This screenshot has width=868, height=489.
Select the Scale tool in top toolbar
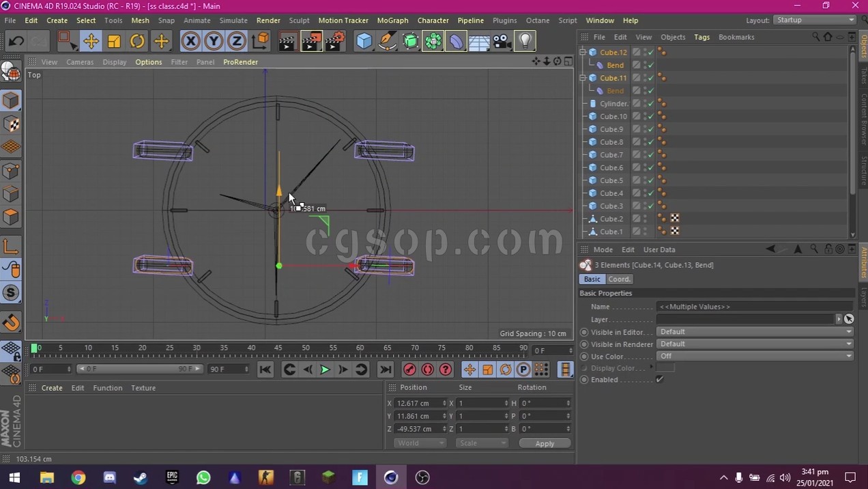114,42
